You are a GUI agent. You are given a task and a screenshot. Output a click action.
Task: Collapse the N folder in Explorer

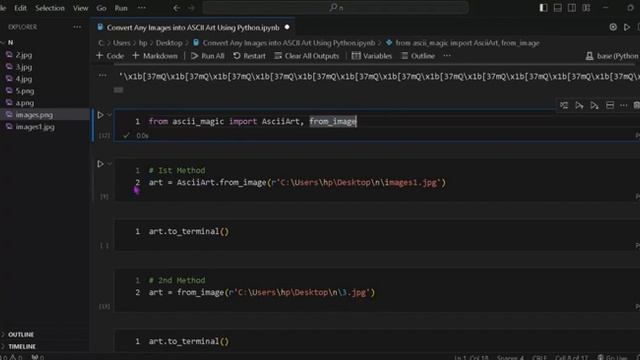pyautogui.click(x=11, y=42)
